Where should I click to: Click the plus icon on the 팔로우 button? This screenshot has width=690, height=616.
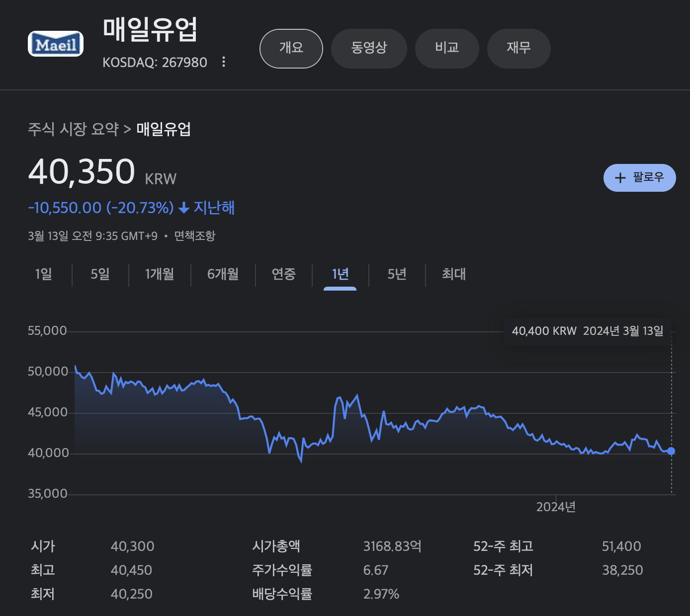[620, 178]
